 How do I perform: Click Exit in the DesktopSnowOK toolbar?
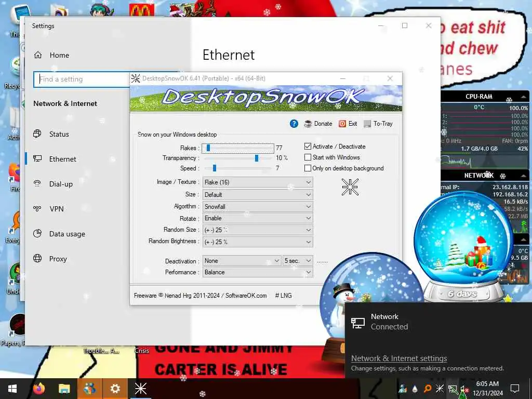coord(348,124)
